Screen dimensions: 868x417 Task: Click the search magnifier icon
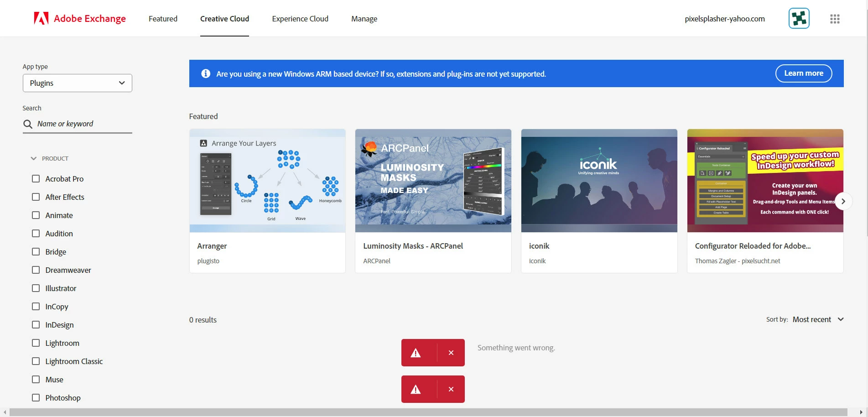28,124
